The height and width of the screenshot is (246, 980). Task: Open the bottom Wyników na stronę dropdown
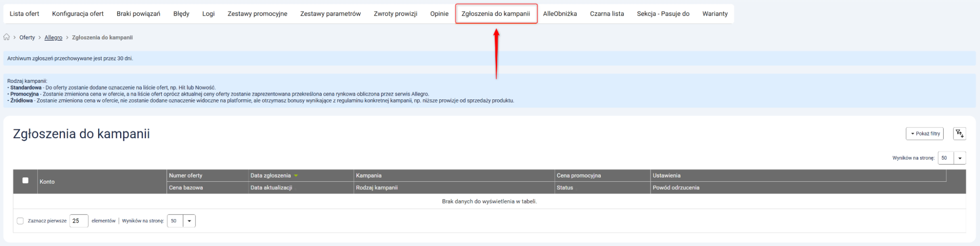pos(189,221)
